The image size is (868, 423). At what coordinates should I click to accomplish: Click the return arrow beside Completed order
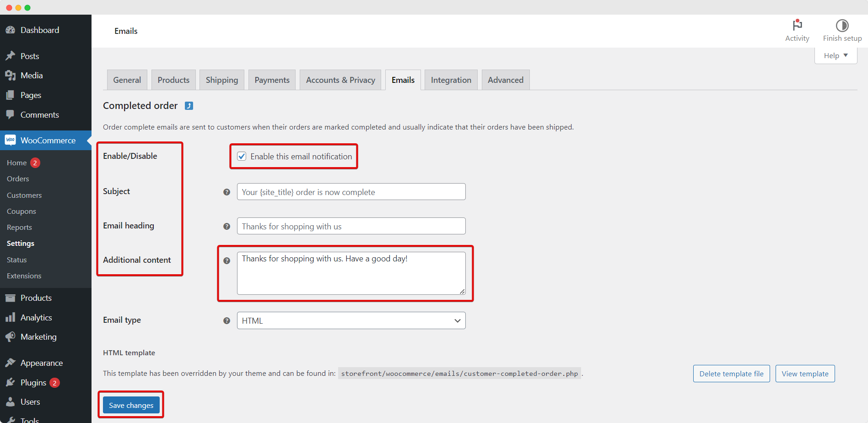(x=189, y=106)
